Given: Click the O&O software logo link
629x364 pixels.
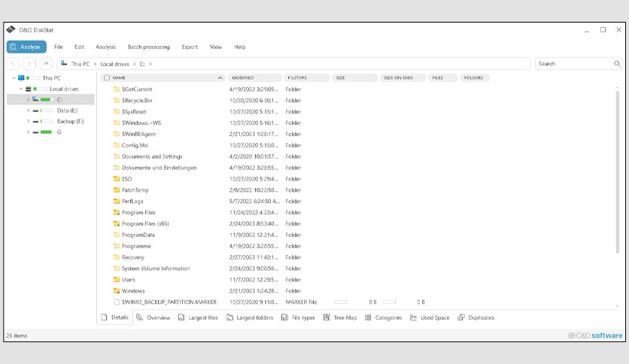Looking at the screenshot, I should 595,335.
